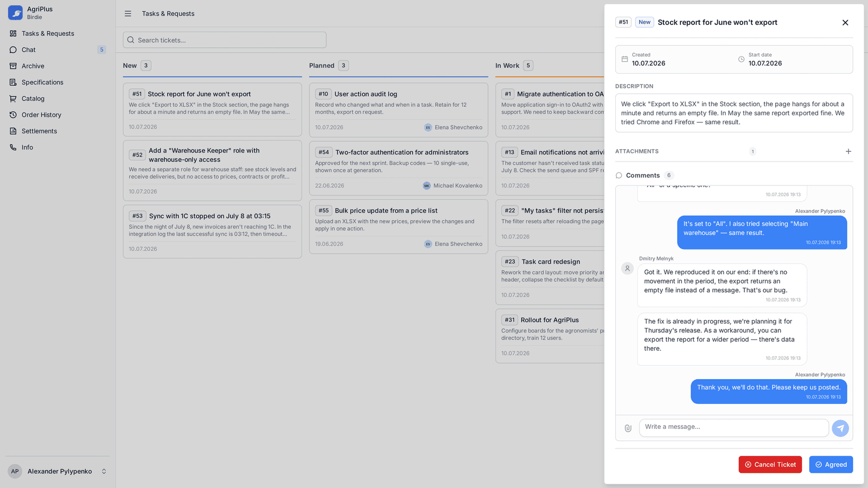Click the 'Got it. We reproduced it' message
868x488 pixels.
pos(722,285)
